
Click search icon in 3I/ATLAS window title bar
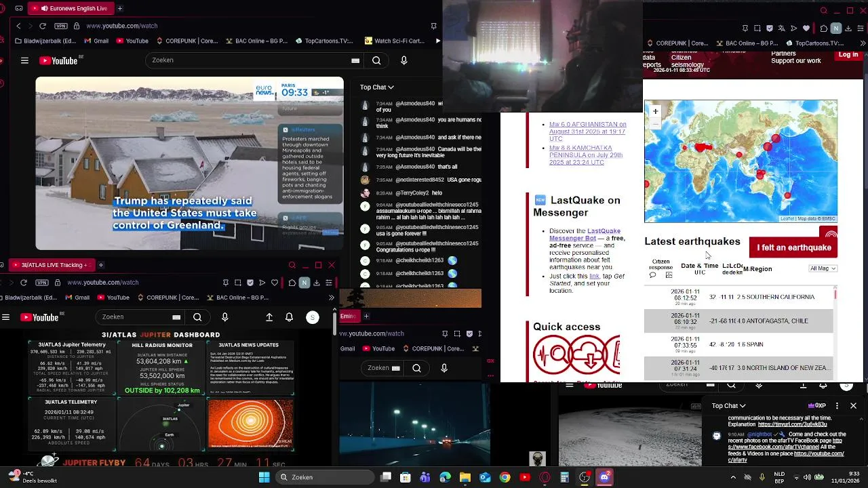pyautogui.click(x=292, y=265)
